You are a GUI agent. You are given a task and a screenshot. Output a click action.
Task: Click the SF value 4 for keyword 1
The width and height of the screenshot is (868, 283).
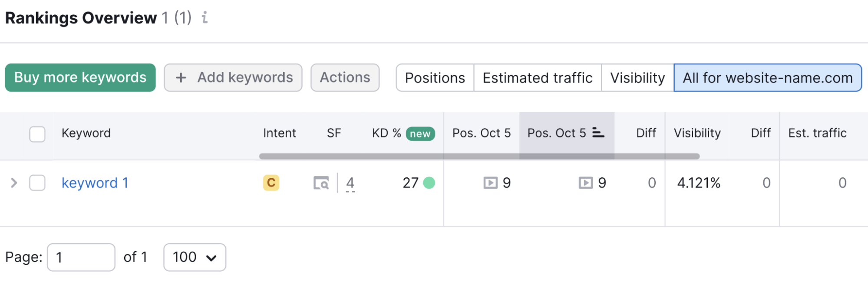click(x=350, y=183)
